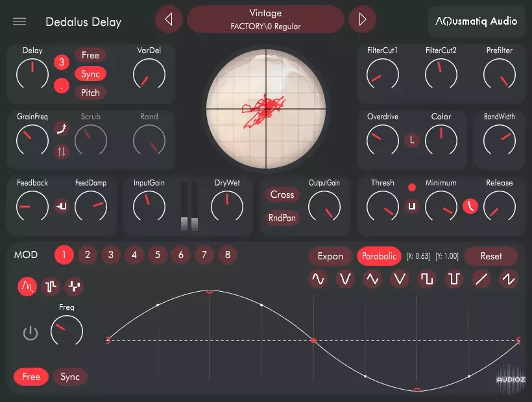The height and width of the screenshot is (402, 532).
Task: Click the FilterCut1 knob
Action: (x=382, y=74)
